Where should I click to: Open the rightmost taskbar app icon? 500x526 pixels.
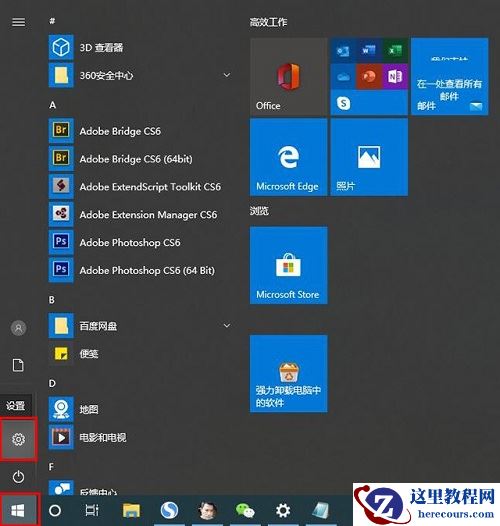pos(320,511)
